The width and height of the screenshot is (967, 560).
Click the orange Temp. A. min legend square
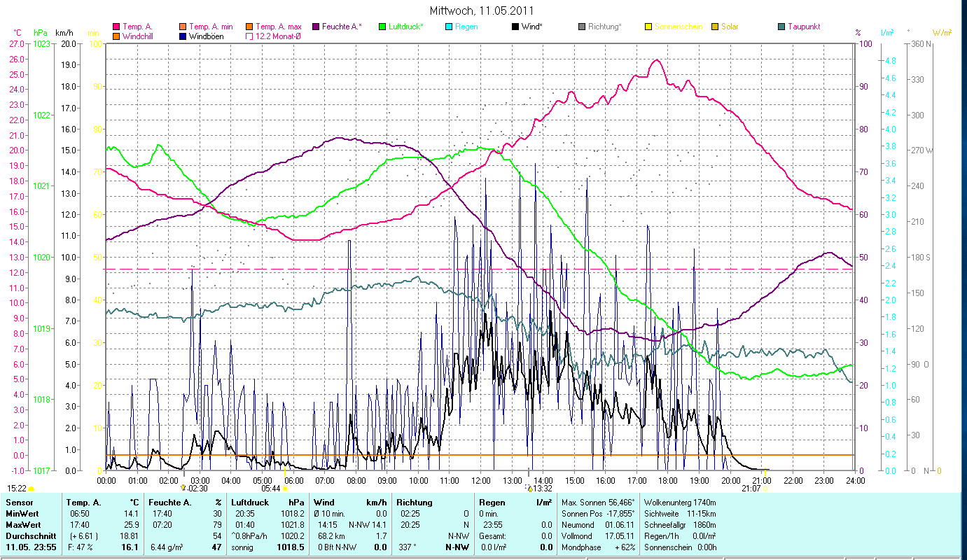coord(183,27)
